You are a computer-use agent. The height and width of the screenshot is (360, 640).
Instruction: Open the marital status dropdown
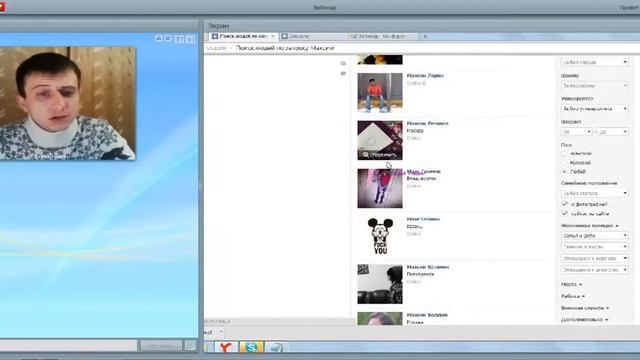click(595, 193)
